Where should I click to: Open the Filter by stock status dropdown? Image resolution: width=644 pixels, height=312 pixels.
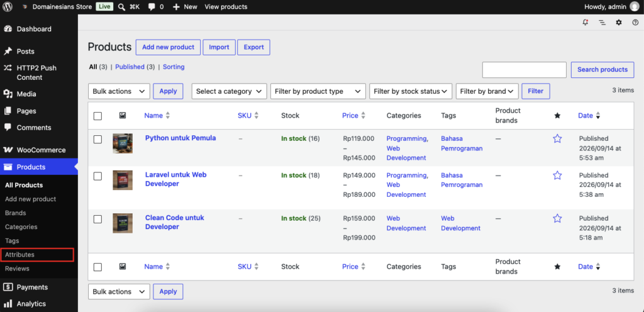(x=411, y=91)
